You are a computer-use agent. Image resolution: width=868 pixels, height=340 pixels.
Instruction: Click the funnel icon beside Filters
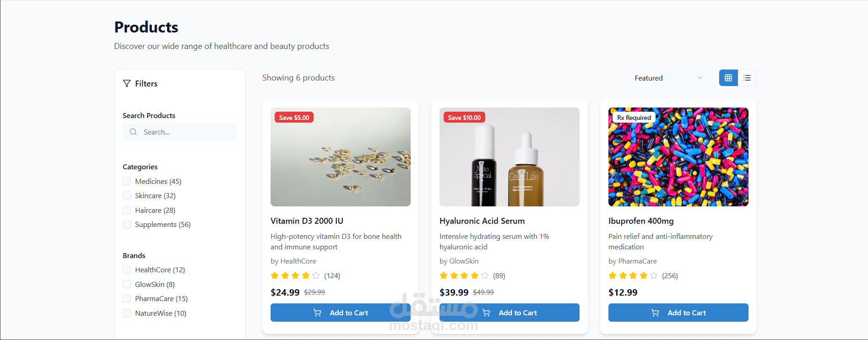tap(127, 84)
